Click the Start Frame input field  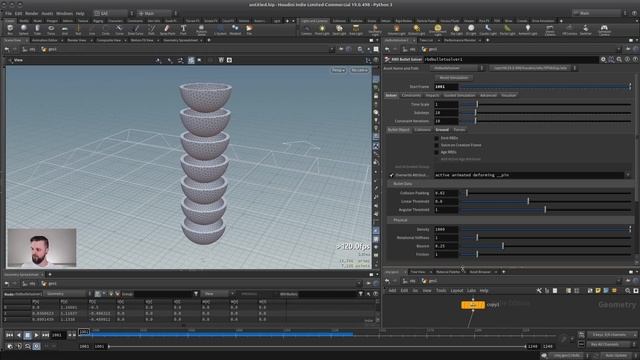tap(446, 87)
